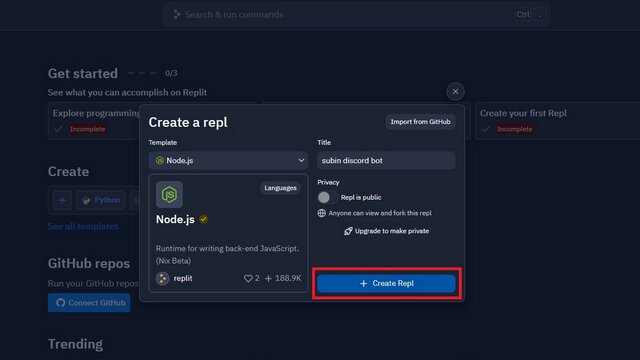Screen dimensions: 640x360
Task: Click the plus icon in Create section
Action: (62, 200)
